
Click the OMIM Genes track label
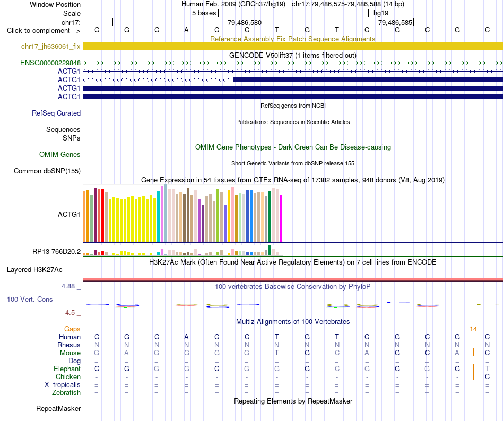point(59,154)
